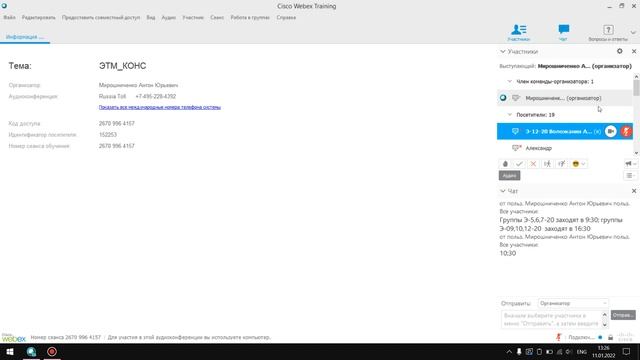Click the Аудио button under participants
Image resolution: width=640 pixels, height=360 pixels.
pyautogui.click(x=509, y=176)
